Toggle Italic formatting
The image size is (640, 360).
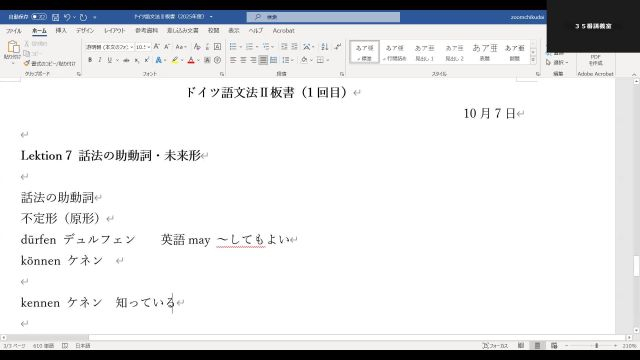point(100,60)
